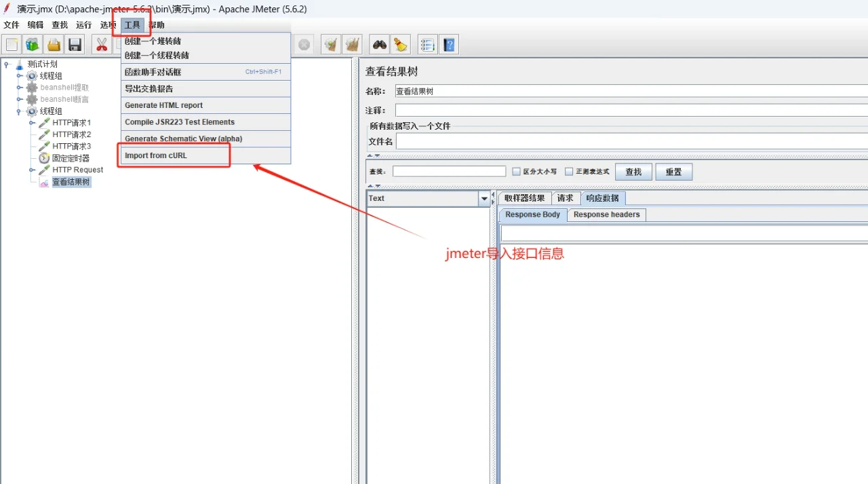Click the Search binoculars icon
868x484 pixels.
click(x=380, y=45)
